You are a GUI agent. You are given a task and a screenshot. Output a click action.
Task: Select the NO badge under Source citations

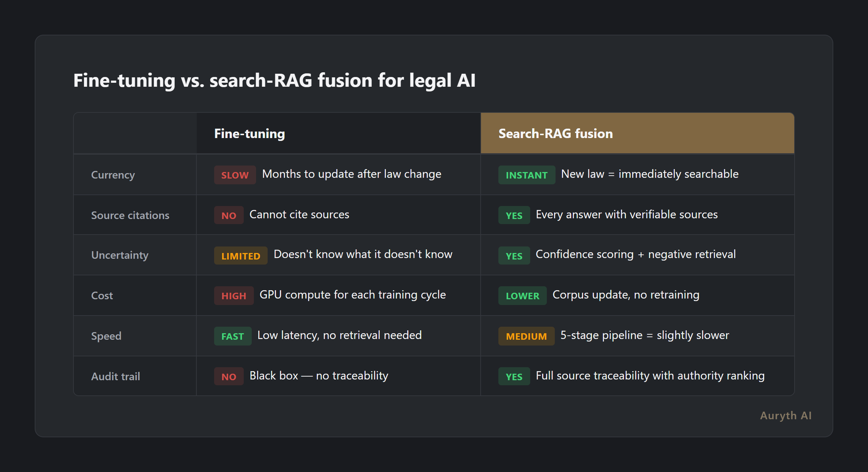point(229,215)
